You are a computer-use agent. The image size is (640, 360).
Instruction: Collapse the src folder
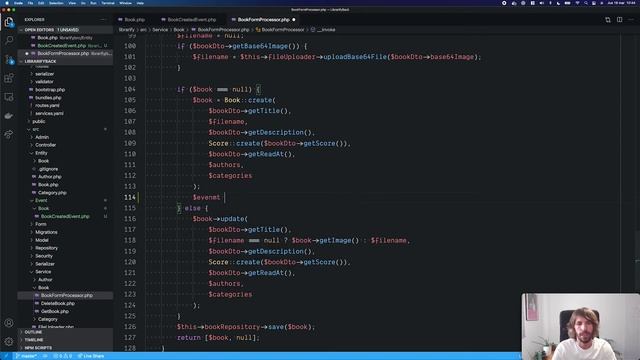click(36, 129)
